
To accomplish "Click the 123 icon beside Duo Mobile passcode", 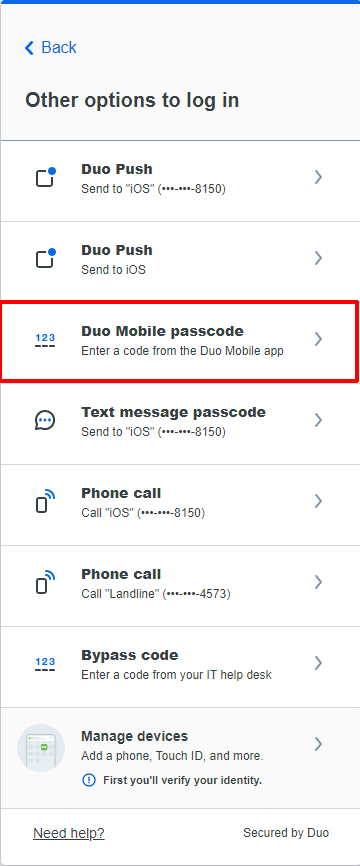I will click(45, 340).
